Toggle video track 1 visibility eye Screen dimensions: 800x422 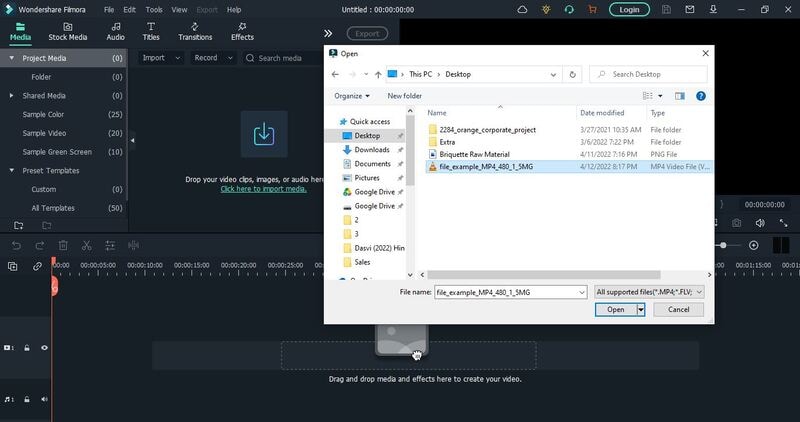[44, 348]
